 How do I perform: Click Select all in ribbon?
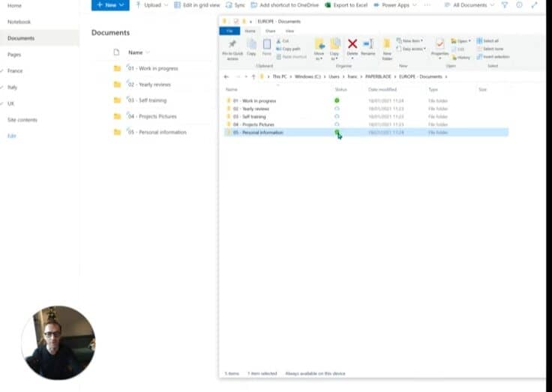[488, 40]
